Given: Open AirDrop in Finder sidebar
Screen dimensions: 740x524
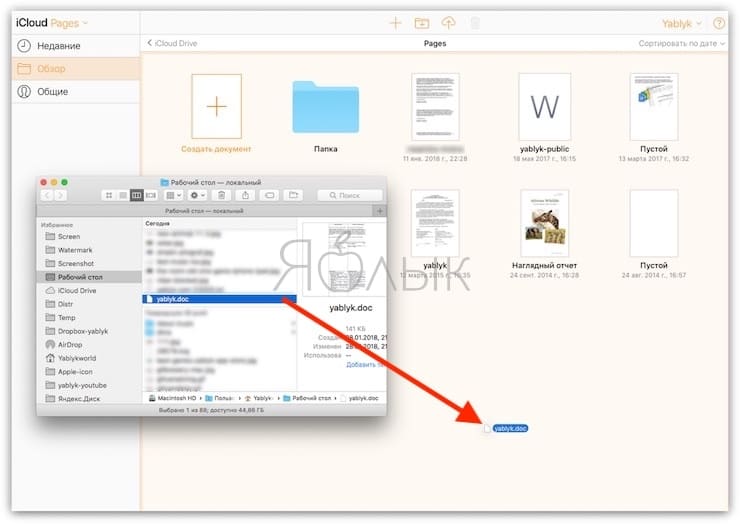Looking at the screenshot, I should 70,345.
